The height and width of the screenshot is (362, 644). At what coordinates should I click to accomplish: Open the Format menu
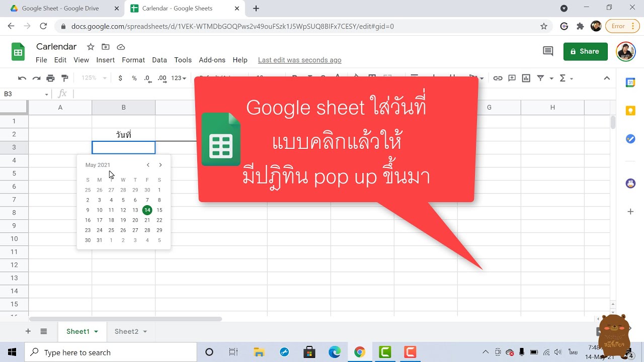pos(133,60)
